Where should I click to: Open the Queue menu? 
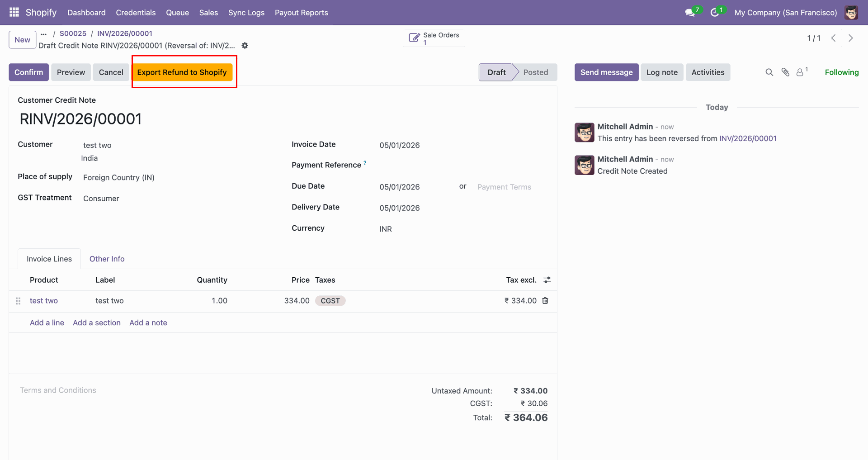[177, 13]
